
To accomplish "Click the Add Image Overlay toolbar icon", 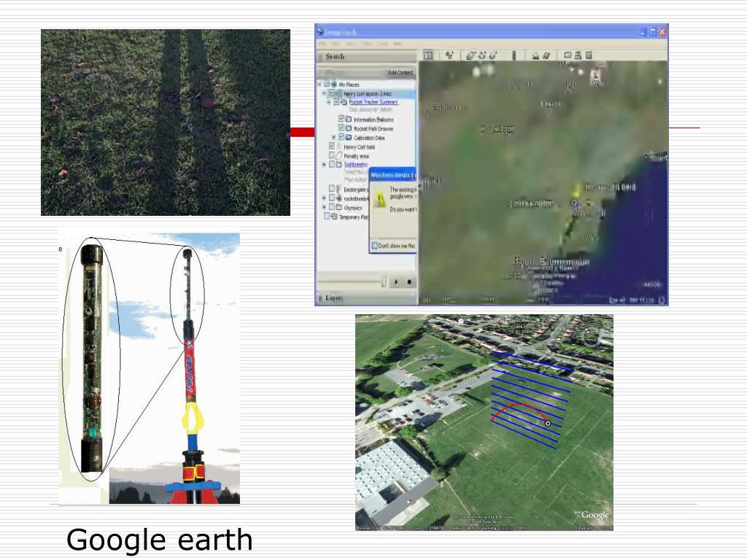I will click(493, 55).
